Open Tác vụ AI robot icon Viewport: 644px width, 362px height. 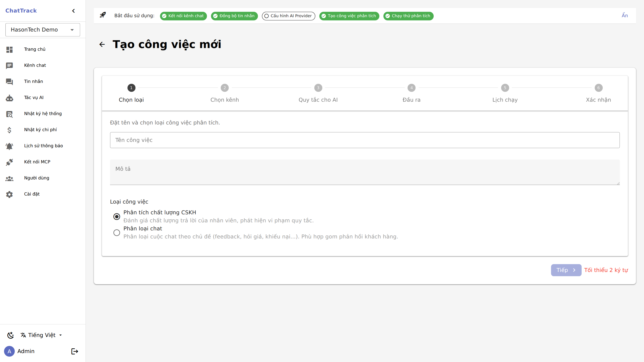[9, 98]
